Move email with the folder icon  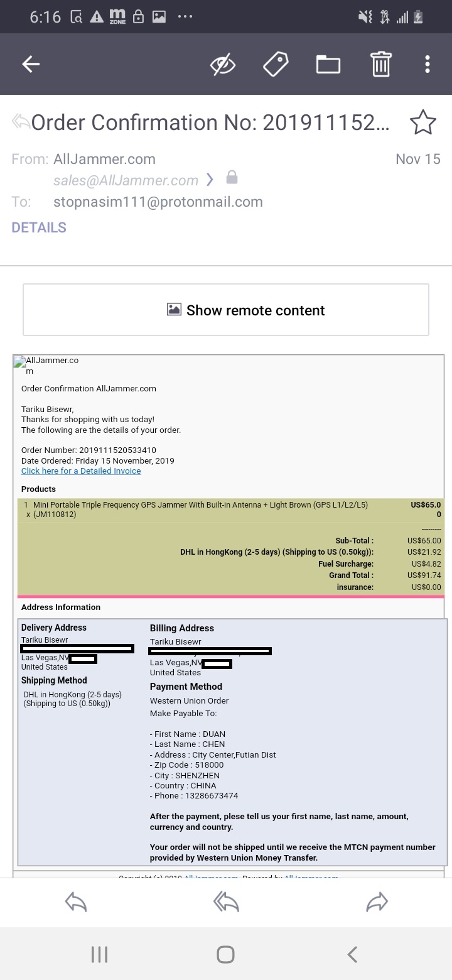pyautogui.click(x=328, y=64)
